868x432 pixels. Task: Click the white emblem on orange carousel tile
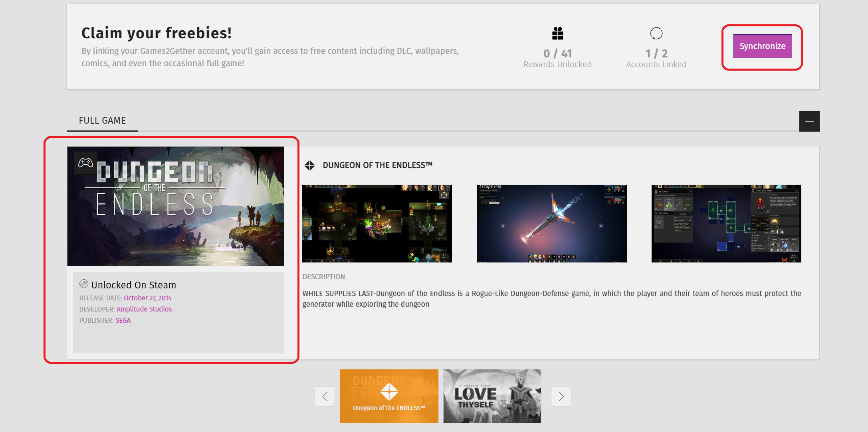click(x=389, y=392)
